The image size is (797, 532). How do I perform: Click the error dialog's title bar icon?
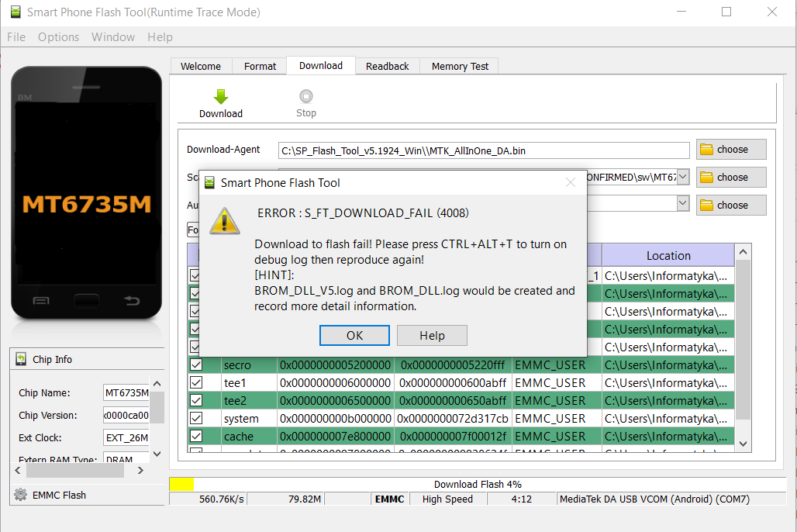tap(209, 182)
